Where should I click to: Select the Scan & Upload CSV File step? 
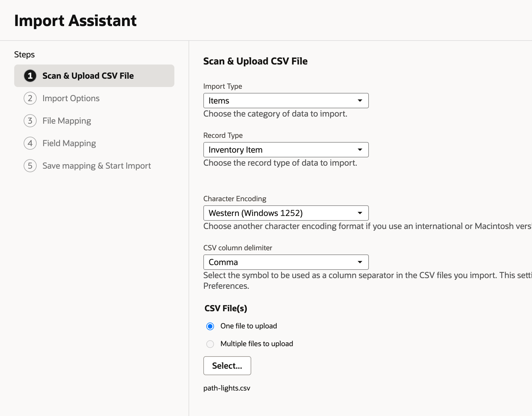94,76
